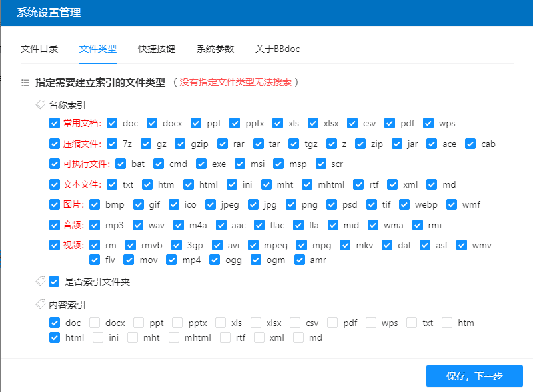Screen dimensions: 533x392
Task: Uncheck the zip checkbox
Action: (x=360, y=144)
